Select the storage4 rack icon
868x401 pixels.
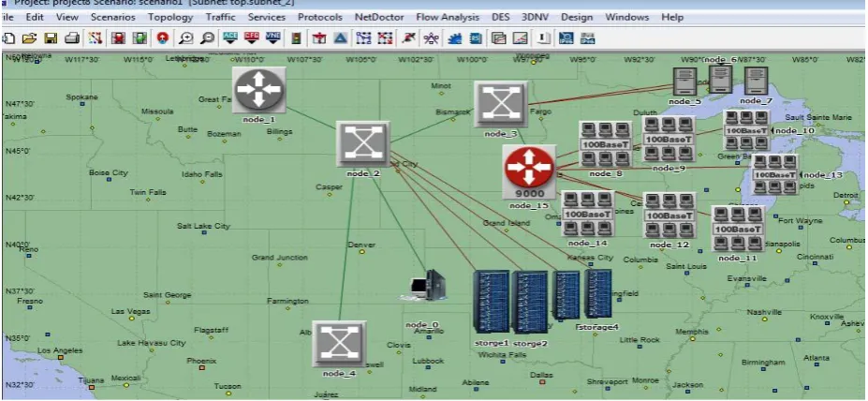(598, 293)
